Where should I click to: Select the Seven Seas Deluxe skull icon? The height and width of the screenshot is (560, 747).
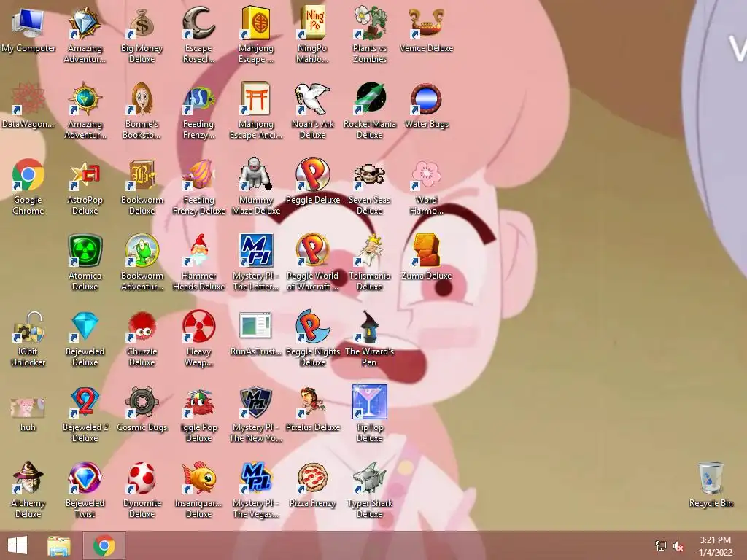370,174
